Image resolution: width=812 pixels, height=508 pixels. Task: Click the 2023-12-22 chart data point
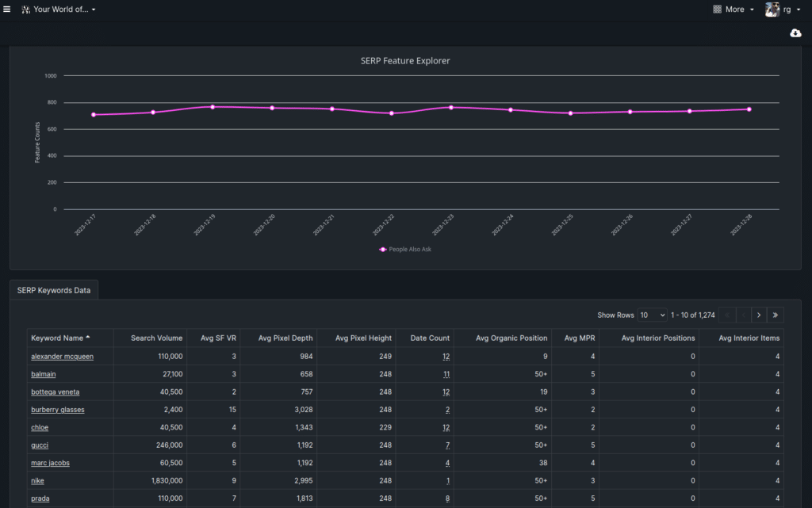click(x=392, y=113)
